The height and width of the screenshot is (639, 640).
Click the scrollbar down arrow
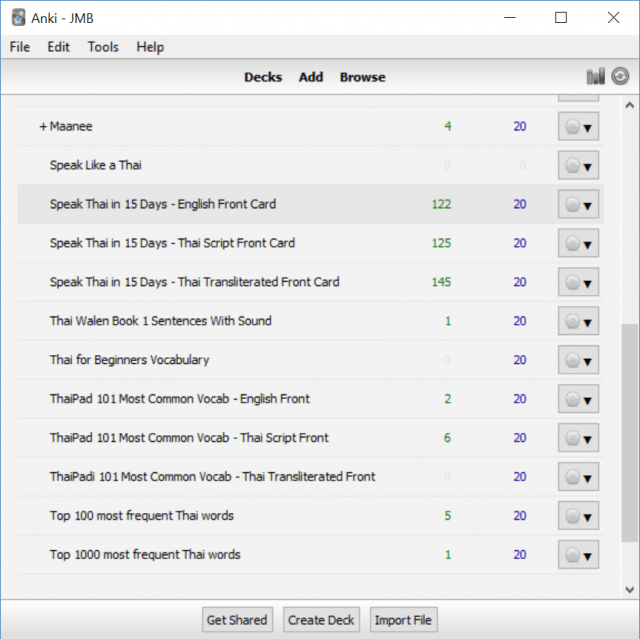629,590
